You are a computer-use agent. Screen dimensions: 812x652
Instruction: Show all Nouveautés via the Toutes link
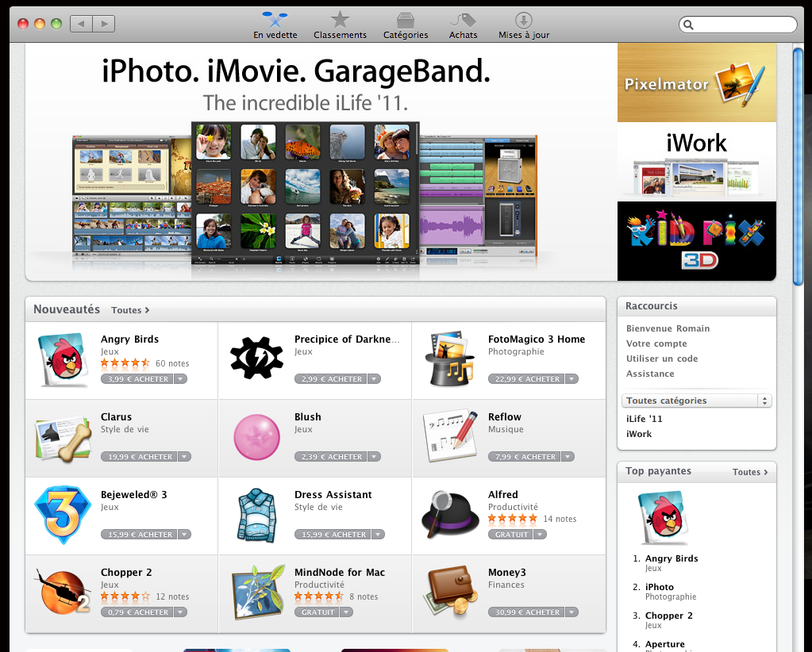[130, 310]
